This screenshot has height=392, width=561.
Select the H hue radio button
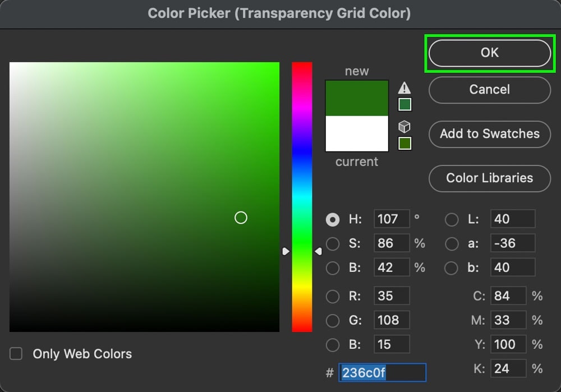point(333,220)
